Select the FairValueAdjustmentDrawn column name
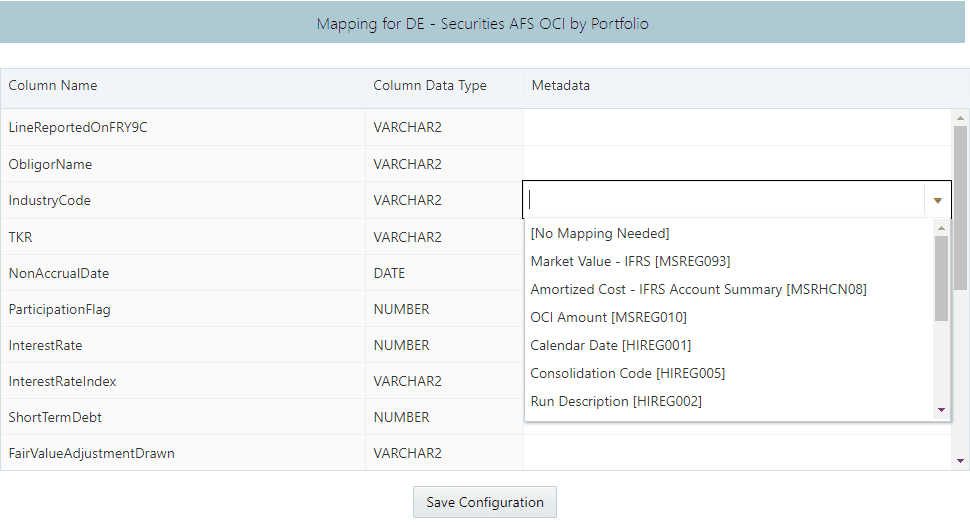970x525 pixels. (92, 453)
